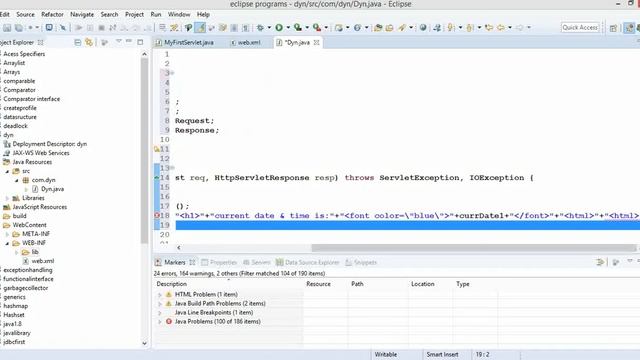Collapse the src folder
The width and height of the screenshot is (640, 360).
7,171
